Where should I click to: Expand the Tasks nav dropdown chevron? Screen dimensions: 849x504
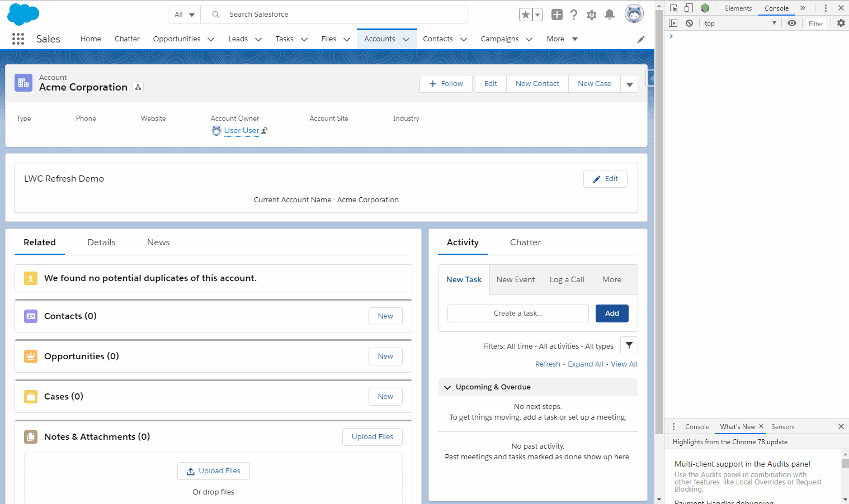304,39
